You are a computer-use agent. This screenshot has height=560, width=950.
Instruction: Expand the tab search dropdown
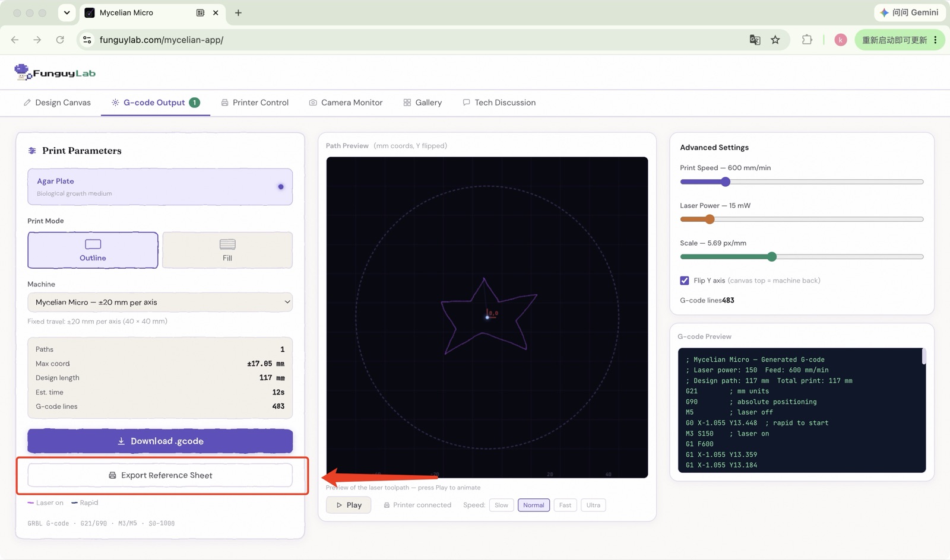pyautogui.click(x=67, y=12)
